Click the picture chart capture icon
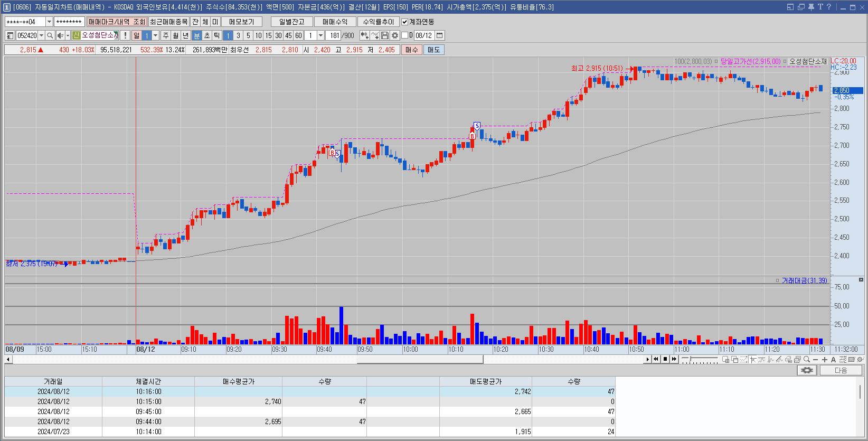This screenshot has width=868, height=441. (x=798, y=360)
